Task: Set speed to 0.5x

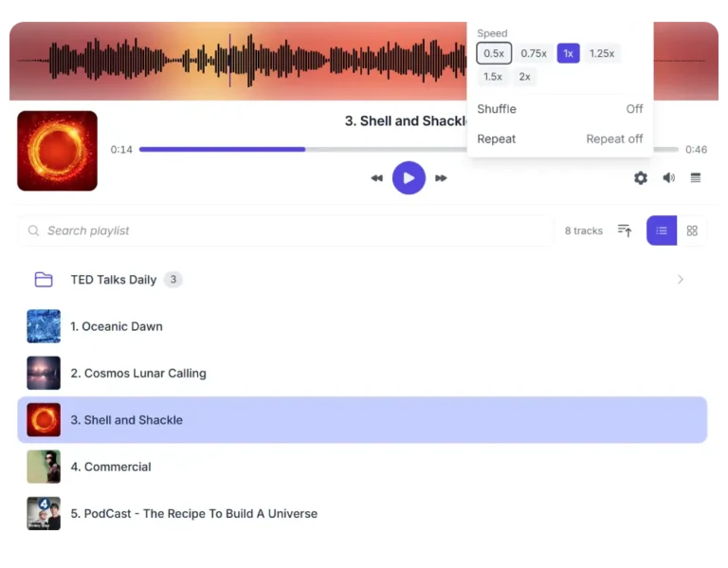Action: coord(494,53)
